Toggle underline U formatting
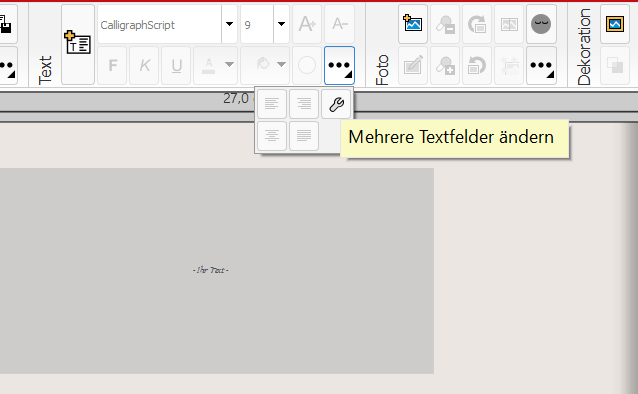The height and width of the screenshot is (394, 638). pyautogui.click(x=176, y=66)
